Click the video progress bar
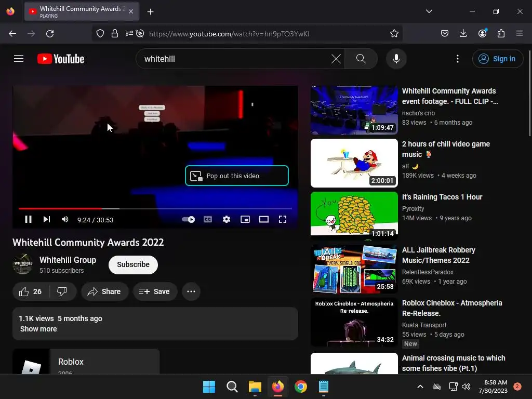The image size is (532, 399). 155,208
